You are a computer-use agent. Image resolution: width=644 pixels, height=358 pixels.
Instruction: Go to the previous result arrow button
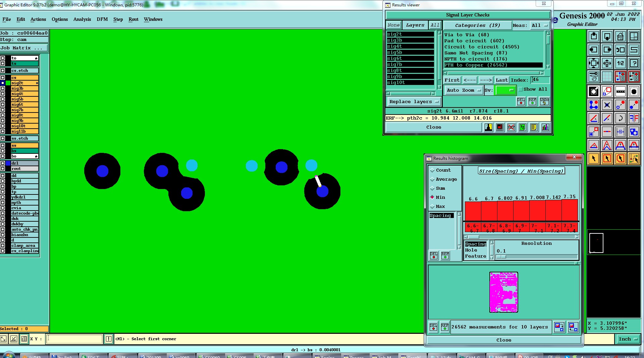pos(470,80)
